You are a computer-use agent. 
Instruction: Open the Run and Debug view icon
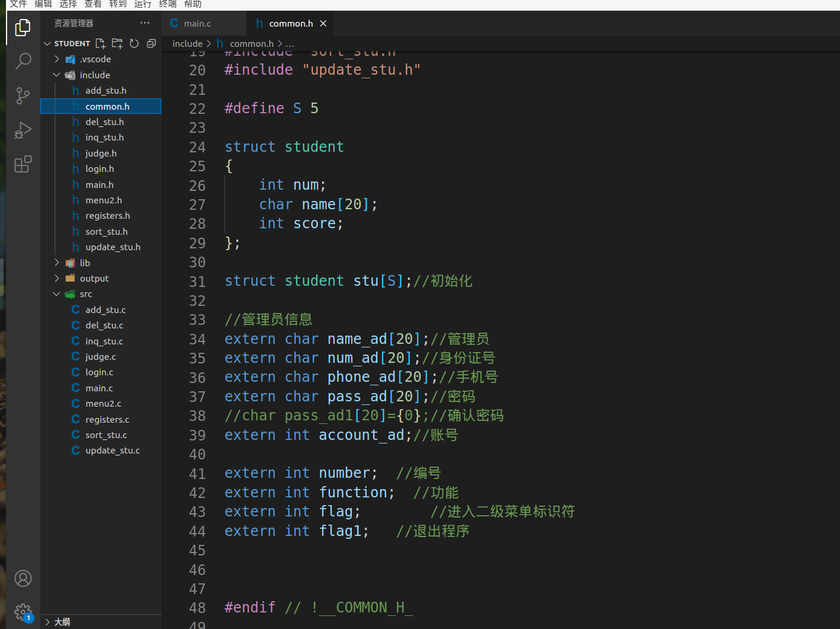(x=23, y=130)
